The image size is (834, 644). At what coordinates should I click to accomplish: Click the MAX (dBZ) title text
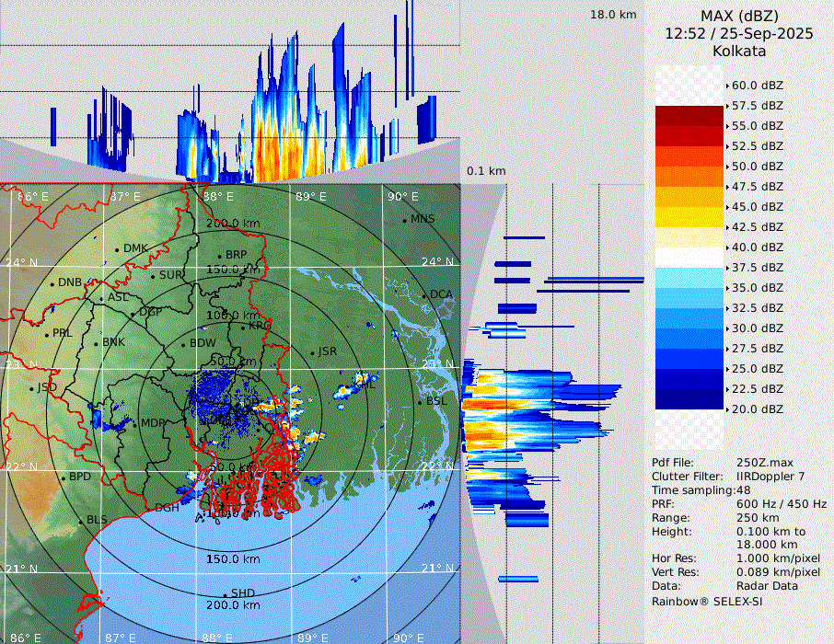[x=739, y=16]
